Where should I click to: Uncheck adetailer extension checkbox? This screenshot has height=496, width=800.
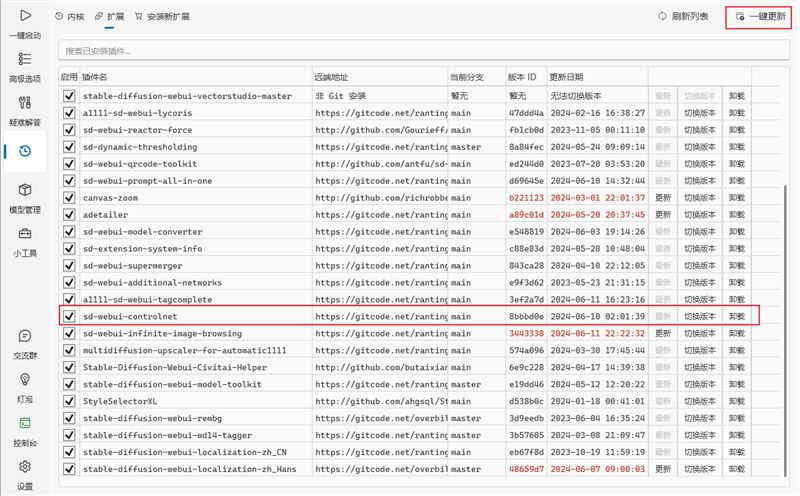click(69, 214)
